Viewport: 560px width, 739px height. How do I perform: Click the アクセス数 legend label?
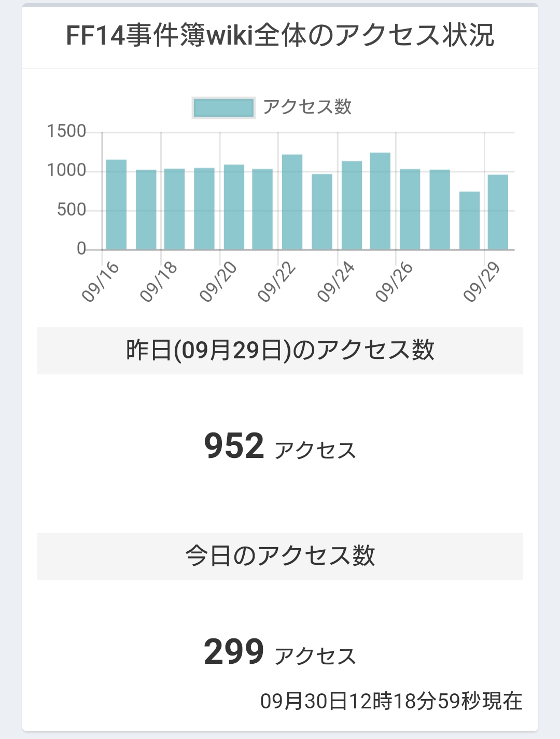click(x=307, y=107)
